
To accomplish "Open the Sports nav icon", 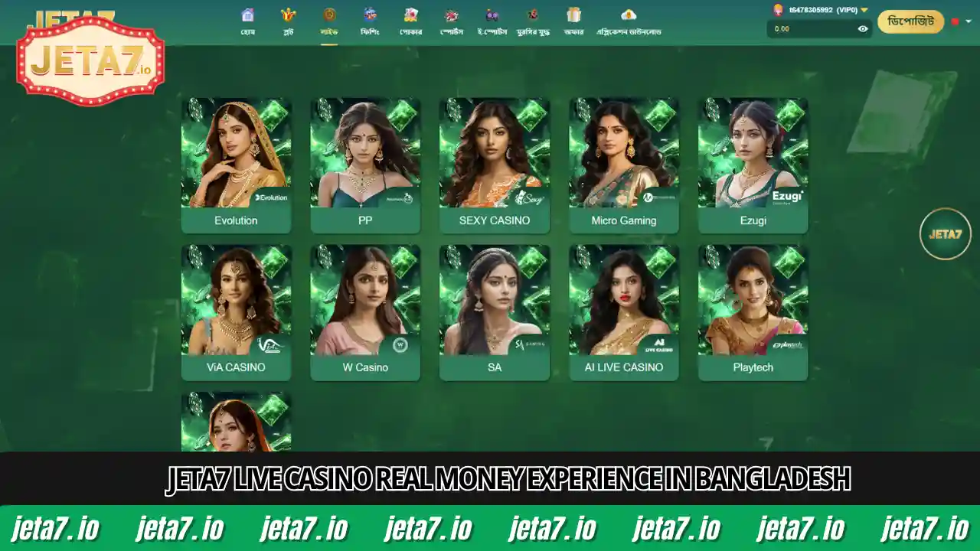I will coord(451,15).
